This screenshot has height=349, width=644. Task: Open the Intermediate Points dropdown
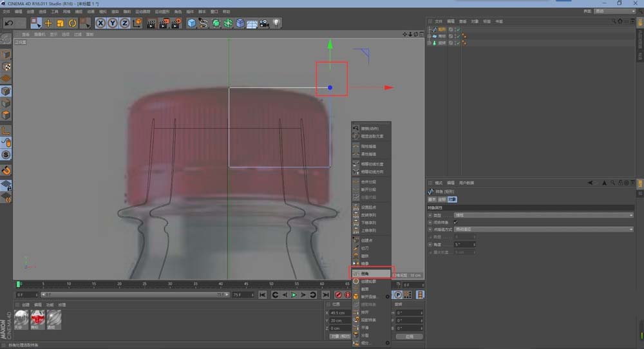click(x=544, y=229)
